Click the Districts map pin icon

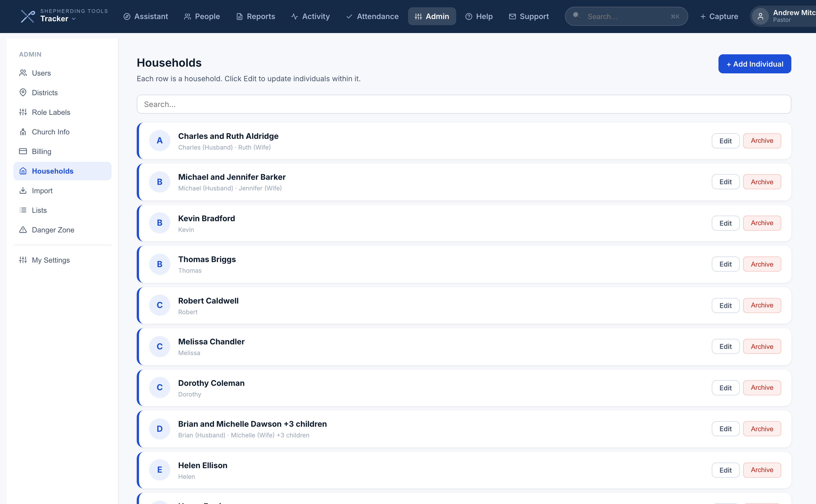tap(23, 92)
